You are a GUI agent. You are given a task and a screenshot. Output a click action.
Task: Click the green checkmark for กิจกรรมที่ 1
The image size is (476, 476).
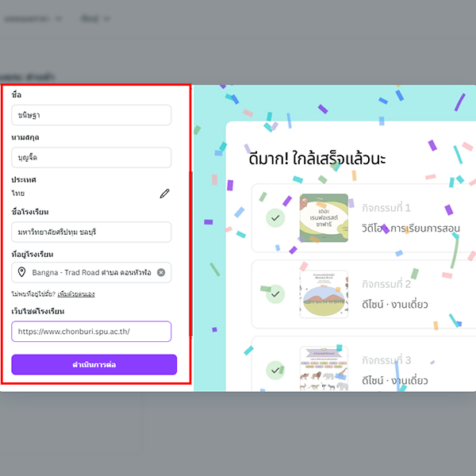(275, 218)
